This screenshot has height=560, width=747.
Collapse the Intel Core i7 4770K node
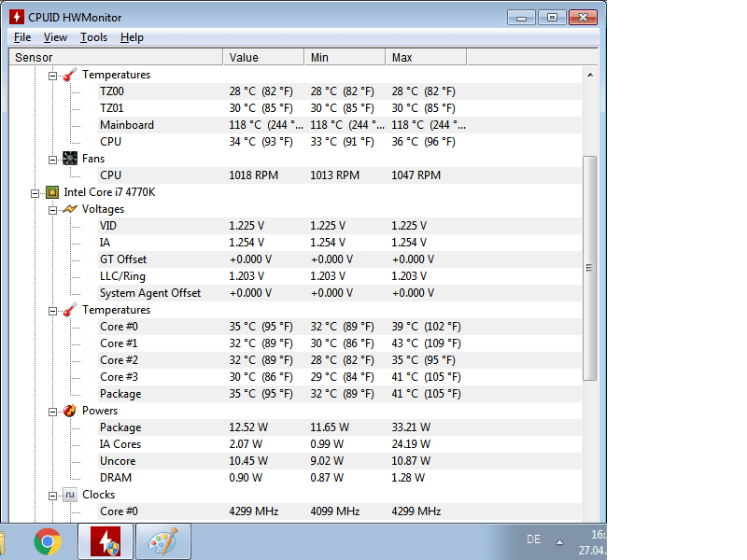35,193
